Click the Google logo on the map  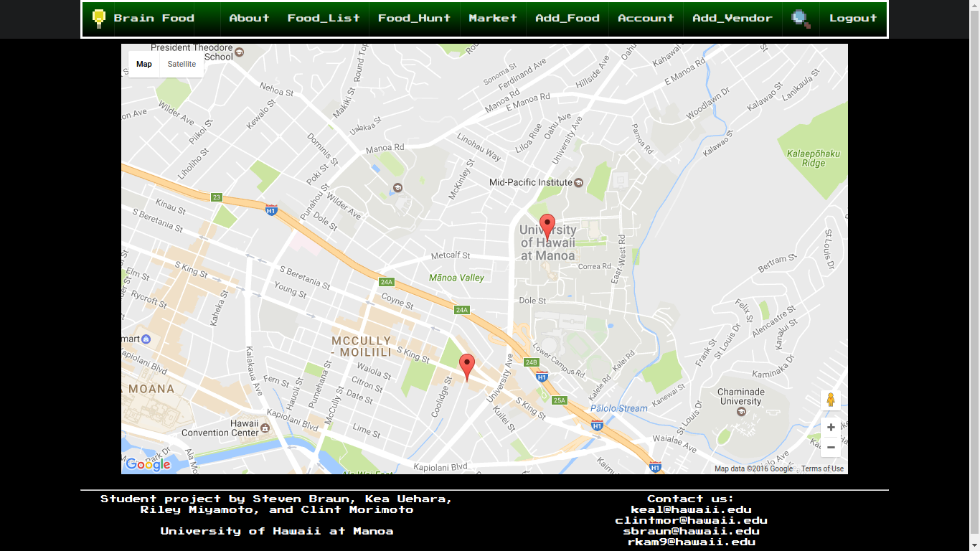click(x=148, y=464)
